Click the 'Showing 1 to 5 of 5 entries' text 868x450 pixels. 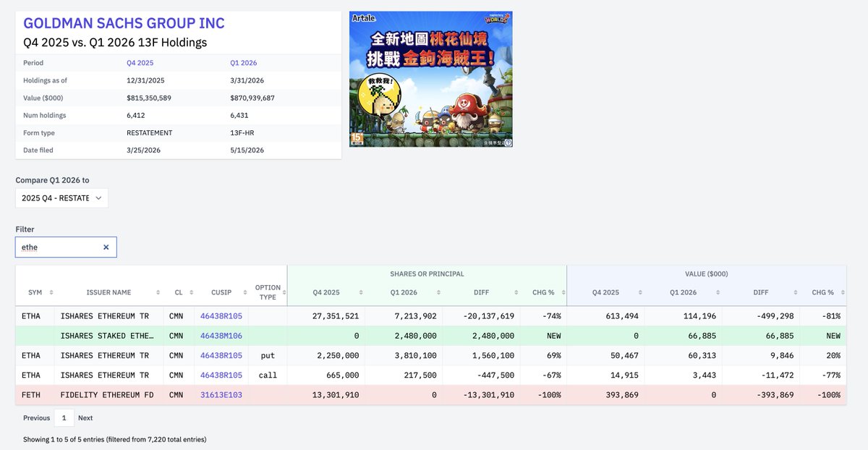click(x=115, y=439)
